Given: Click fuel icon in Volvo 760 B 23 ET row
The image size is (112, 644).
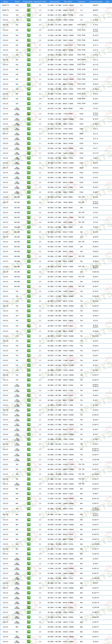Looking at the screenshot, I should [29, 464].
